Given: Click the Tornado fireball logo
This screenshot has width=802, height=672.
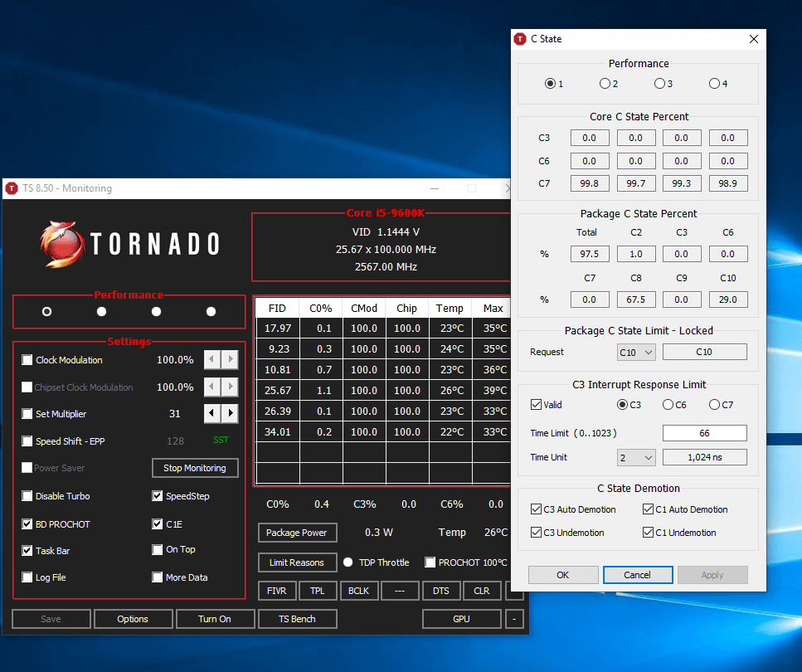Looking at the screenshot, I should [62, 244].
